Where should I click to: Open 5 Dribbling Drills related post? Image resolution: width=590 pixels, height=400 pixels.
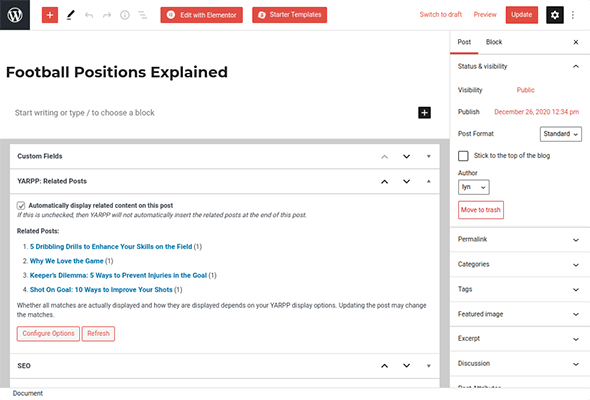pyautogui.click(x=111, y=247)
